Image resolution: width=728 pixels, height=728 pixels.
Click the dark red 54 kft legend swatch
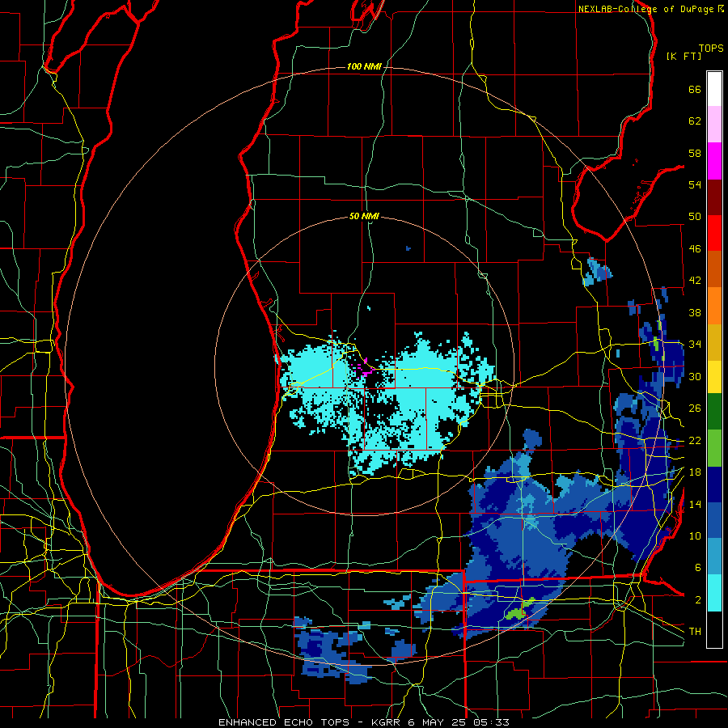[714, 197]
